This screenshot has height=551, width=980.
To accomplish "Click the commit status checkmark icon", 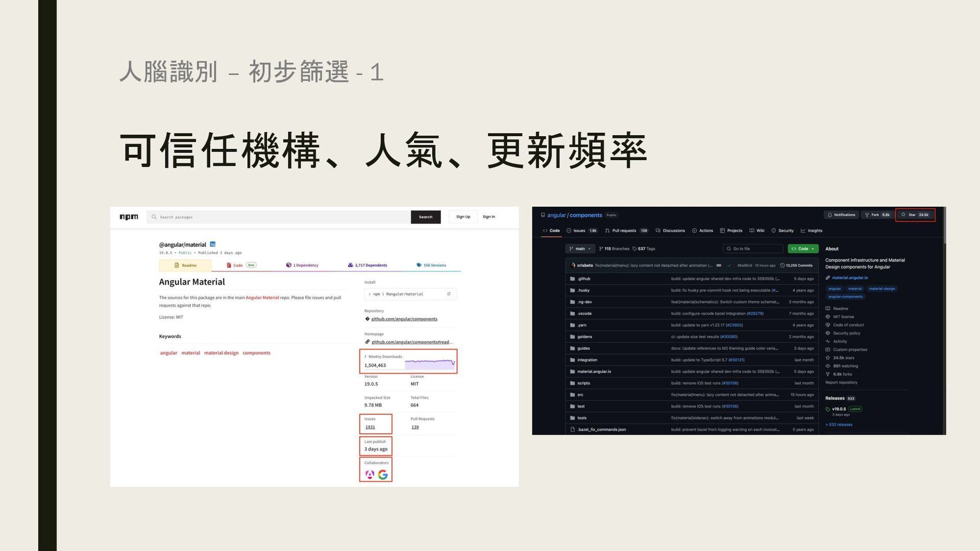I will tap(729, 265).
